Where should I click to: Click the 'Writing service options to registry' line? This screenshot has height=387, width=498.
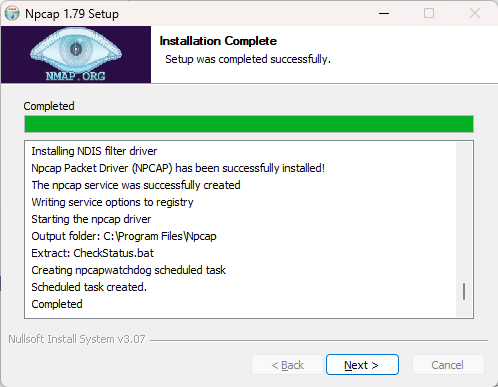click(x=112, y=202)
